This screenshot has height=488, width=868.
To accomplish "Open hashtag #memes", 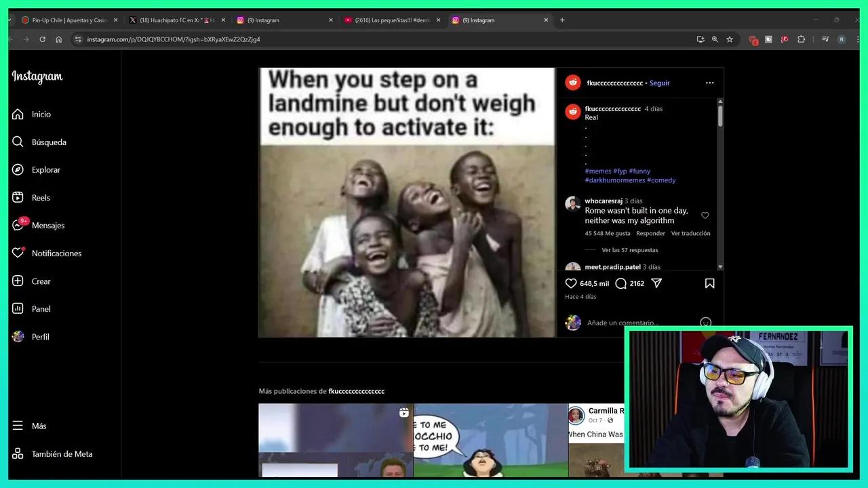I will tap(598, 171).
